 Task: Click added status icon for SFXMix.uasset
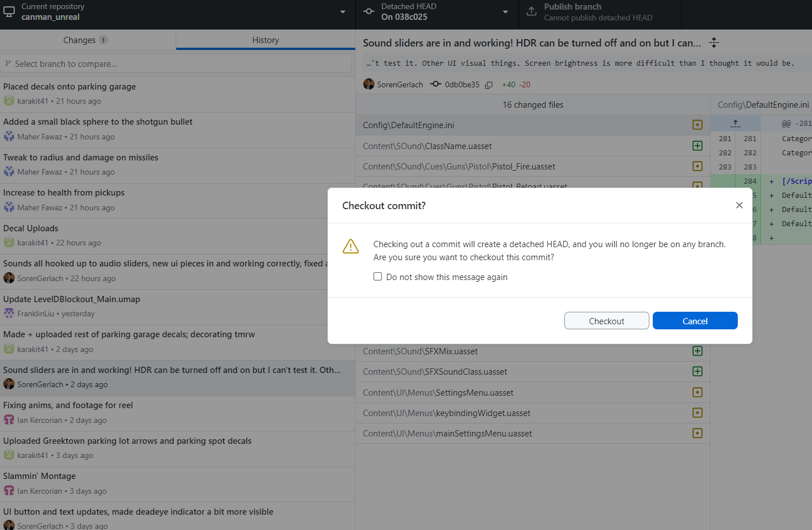[x=698, y=351]
